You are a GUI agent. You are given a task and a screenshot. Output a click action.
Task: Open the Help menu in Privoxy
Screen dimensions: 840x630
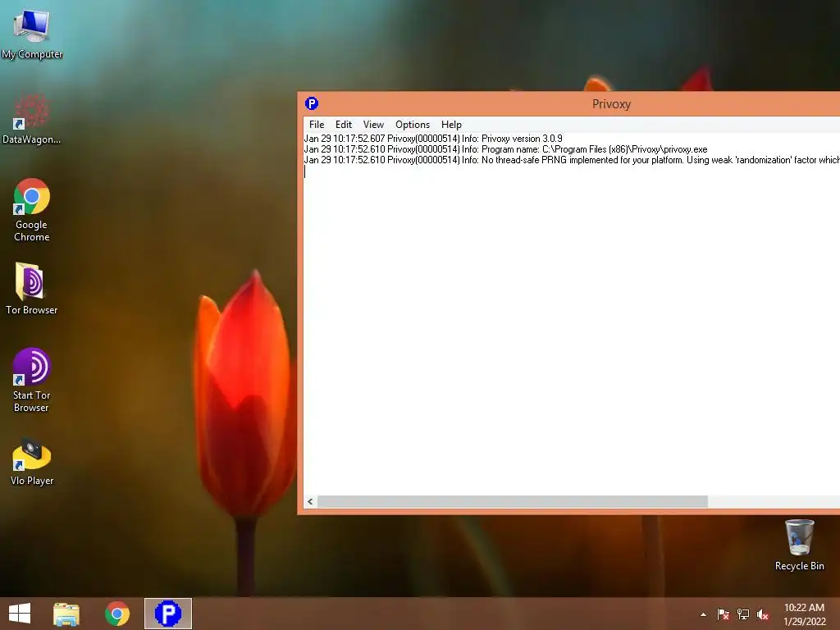tap(451, 125)
